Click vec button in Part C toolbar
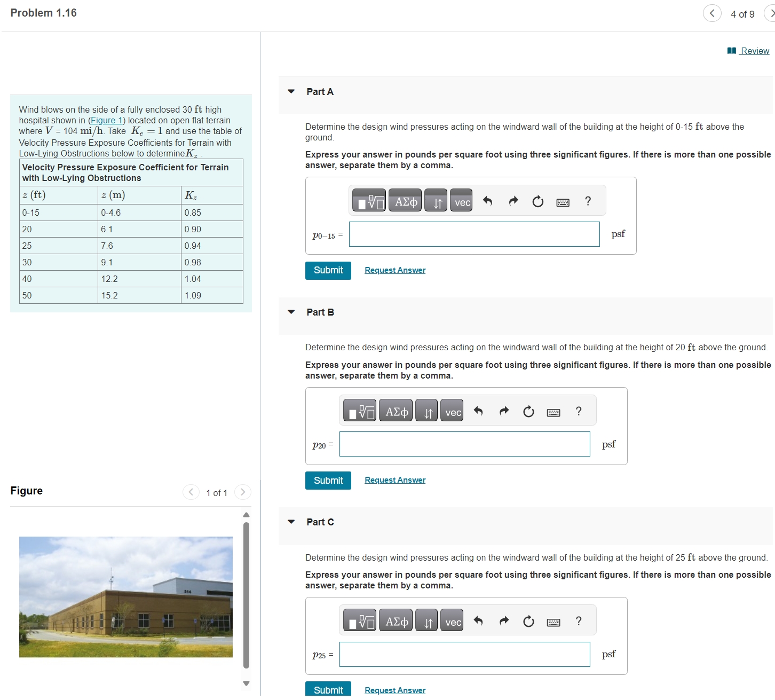This screenshot has width=775, height=700. [x=452, y=620]
